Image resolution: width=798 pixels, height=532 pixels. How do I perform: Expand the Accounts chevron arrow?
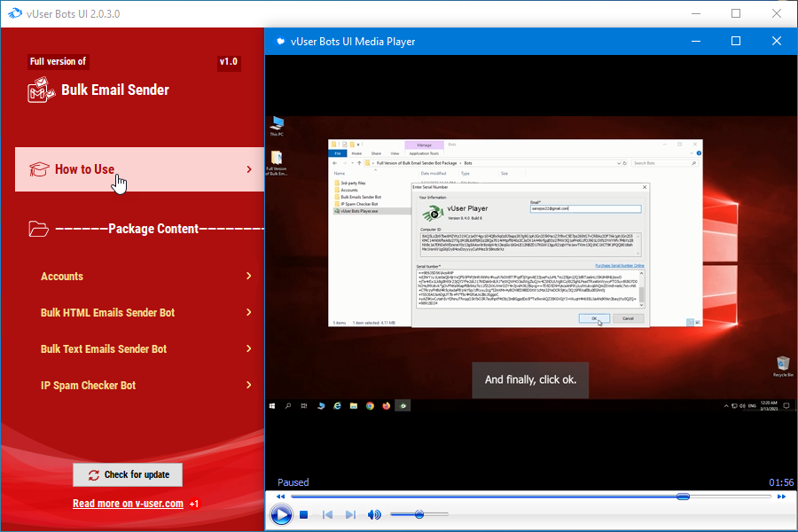(x=249, y=276)
